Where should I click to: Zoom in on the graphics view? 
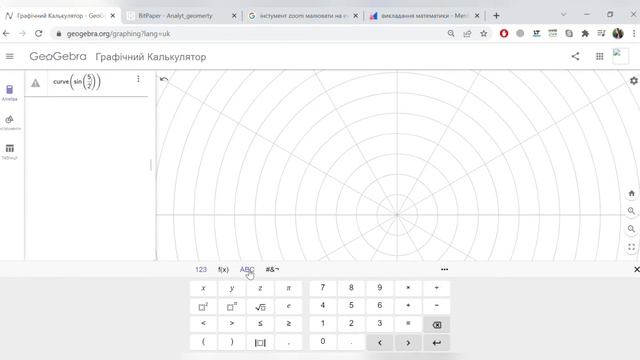[631, 211]
